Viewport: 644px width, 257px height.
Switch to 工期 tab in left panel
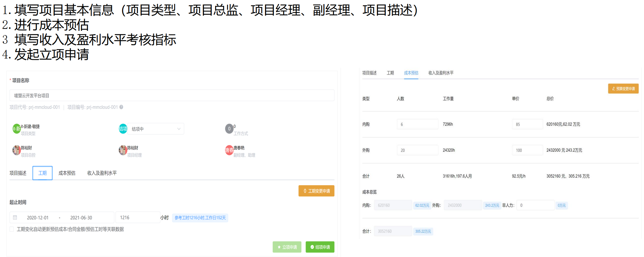click(42, 173)
